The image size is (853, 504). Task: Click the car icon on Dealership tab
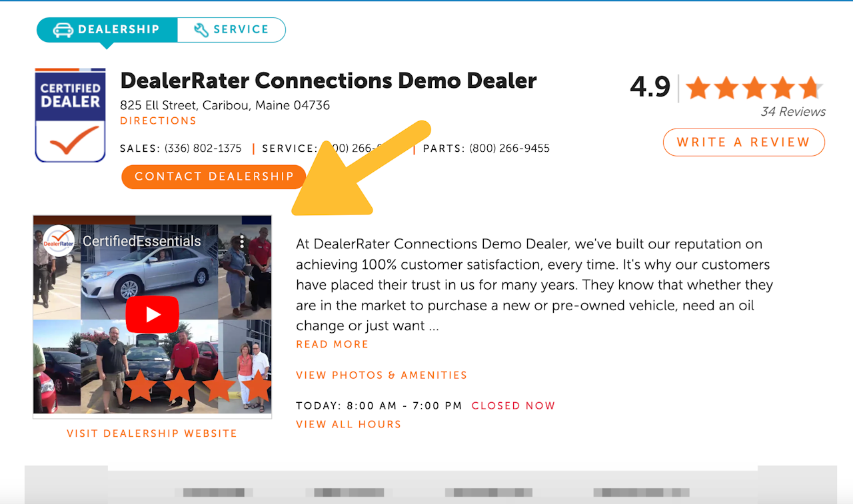pyautogui.click(x=63, y=30)
